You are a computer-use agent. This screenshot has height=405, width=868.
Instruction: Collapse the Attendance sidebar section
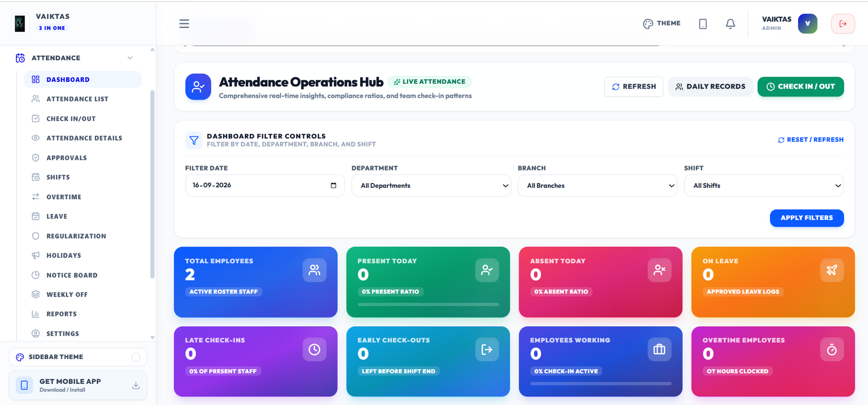point(130,58)
